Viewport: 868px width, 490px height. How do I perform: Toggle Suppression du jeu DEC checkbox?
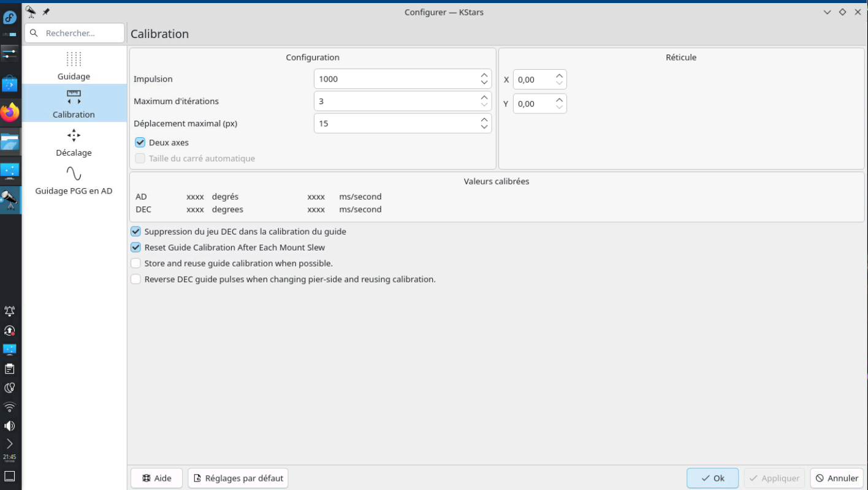pyautogui.click(x=135, y=232)
